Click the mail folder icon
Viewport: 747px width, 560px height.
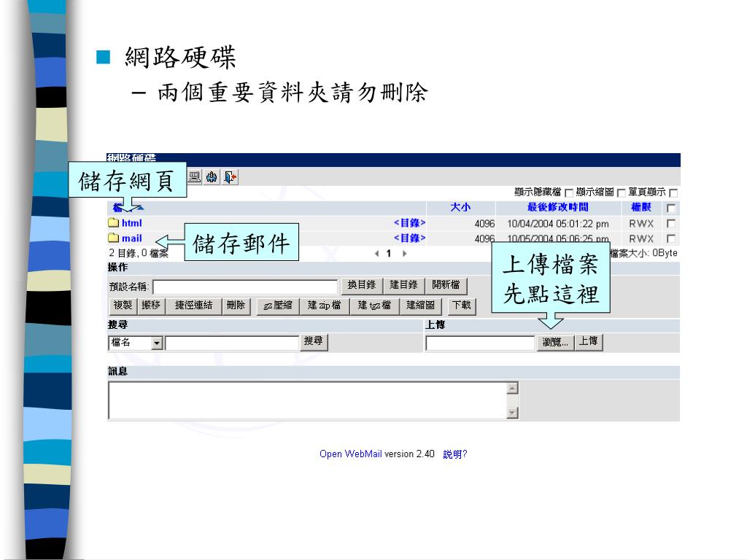click(x=113, y=238)
